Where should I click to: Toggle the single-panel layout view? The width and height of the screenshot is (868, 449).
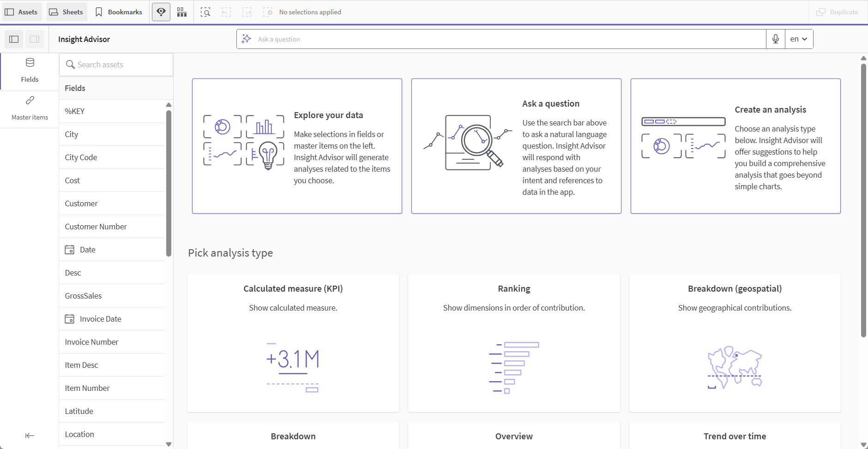point(13,39)
